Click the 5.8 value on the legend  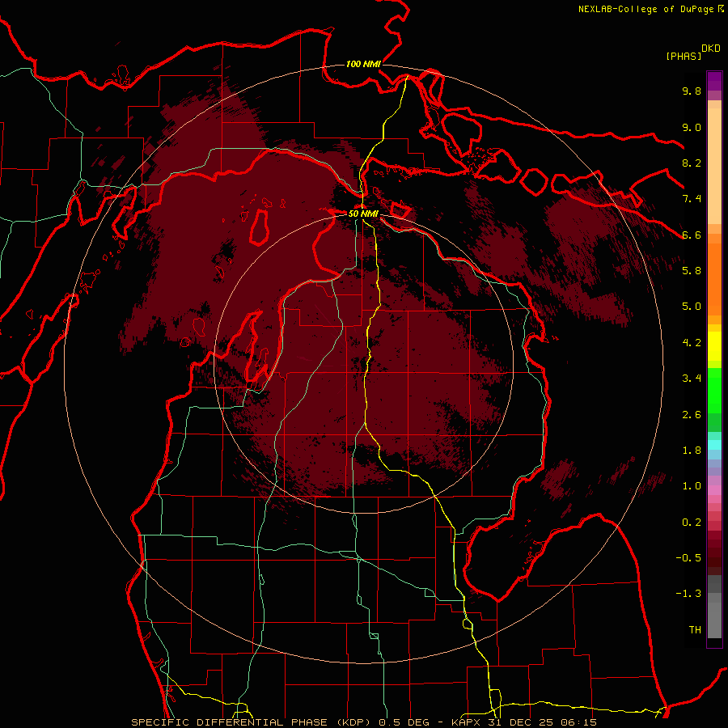click(692, 271)
